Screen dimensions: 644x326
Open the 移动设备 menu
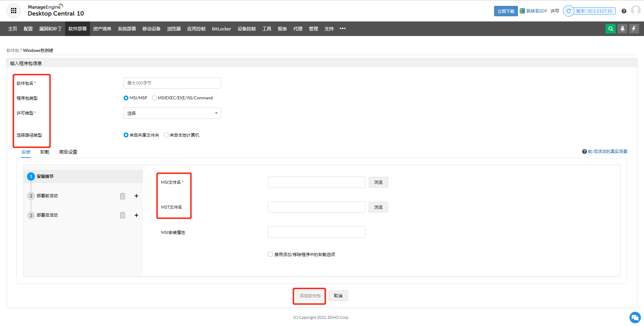click(x=151, y=29)
